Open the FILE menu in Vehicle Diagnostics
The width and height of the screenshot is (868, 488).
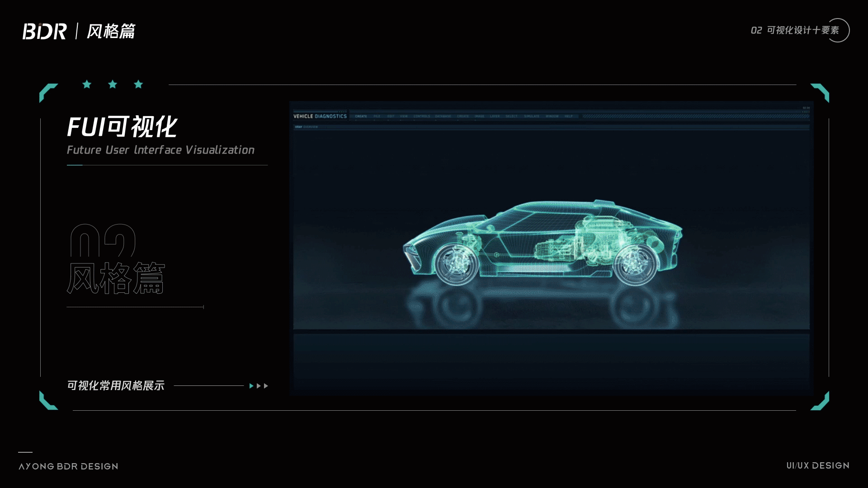pos(377,116)
